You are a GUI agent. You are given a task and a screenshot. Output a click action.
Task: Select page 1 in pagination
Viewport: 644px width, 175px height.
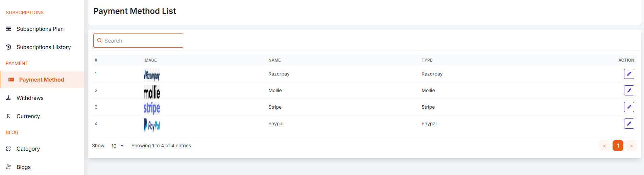tap(618, 146)
